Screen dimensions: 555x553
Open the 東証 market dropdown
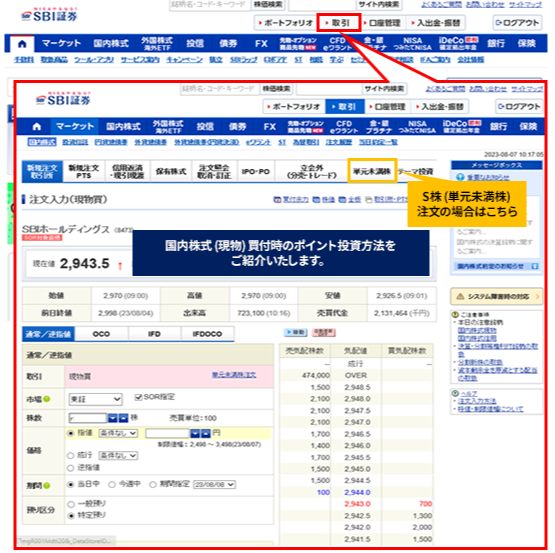coord(95,399)
